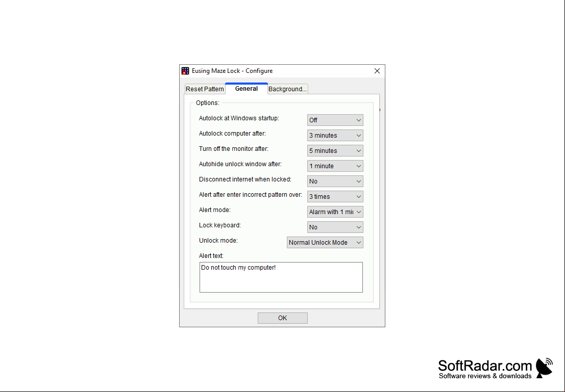Viewport: 565px width, 392px height.
Task: Click the 'Alert mode:' label
Action: click(215, 210)
